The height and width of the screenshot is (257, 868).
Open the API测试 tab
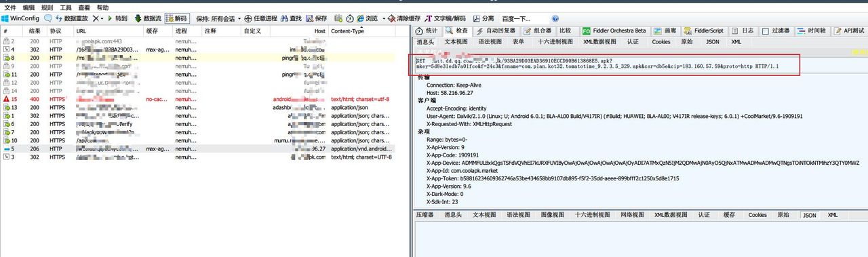click(x=849, y=31)
